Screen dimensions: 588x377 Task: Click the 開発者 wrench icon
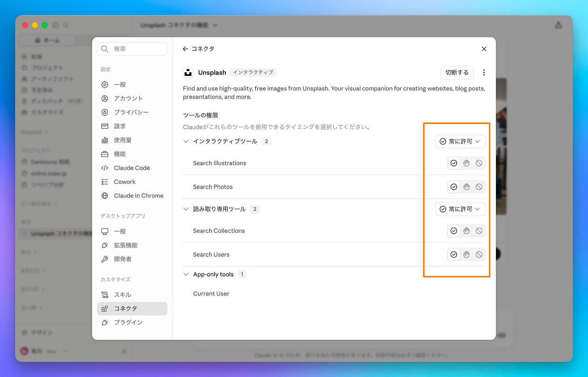coord(105,259)
